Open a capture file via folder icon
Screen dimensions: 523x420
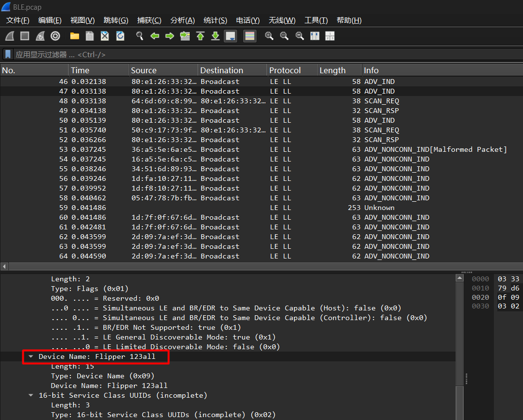(x=75, y=36)
